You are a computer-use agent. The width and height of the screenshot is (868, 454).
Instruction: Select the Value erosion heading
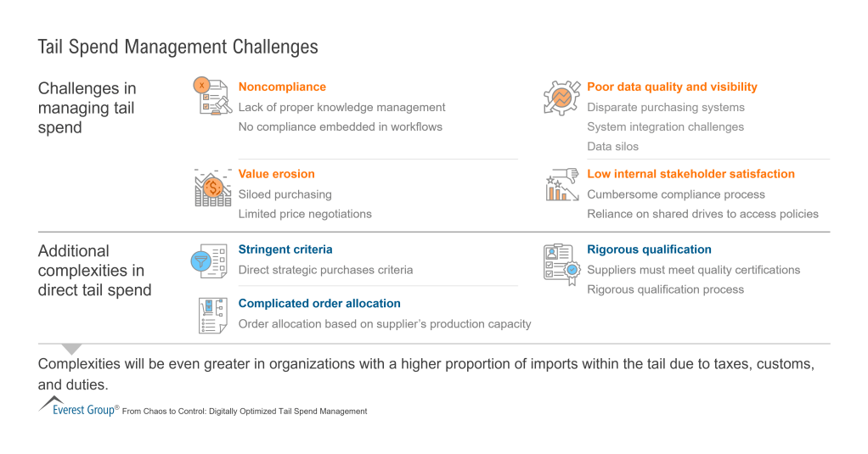[x=276, y=174]
